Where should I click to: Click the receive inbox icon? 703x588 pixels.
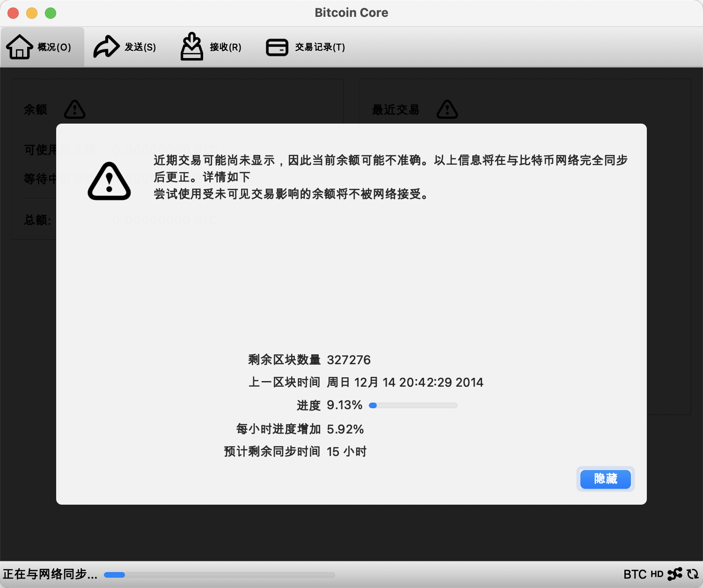(192, 46)
